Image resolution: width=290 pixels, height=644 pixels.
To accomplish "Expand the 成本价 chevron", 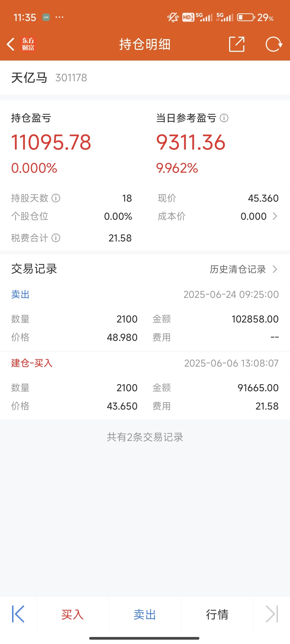I will tap(275, 216).
